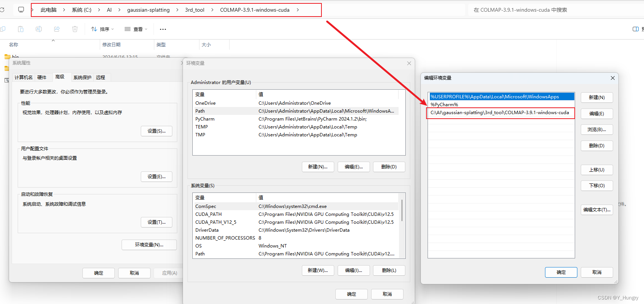The image size is (644, 304).
Task: Expand chevron after 3rd_tool breadcrumb
Action: tap(212, 10)
